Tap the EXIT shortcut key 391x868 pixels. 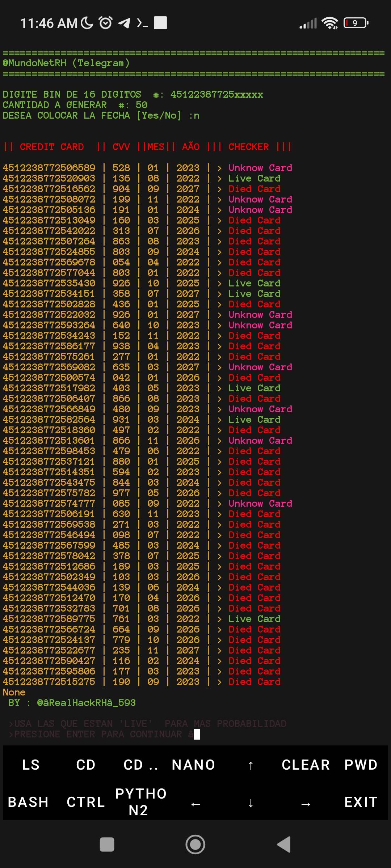[x=361, y=802]
